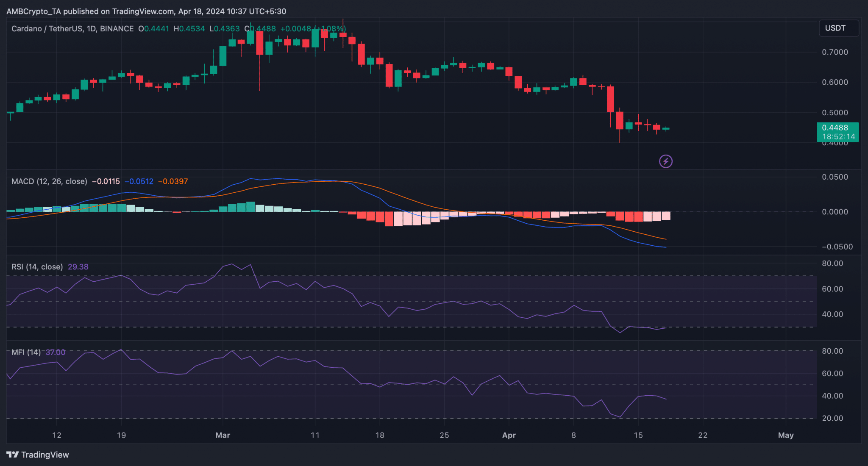Click the 8 date on time axis
The image size is (868, 466).
(573, 435)
